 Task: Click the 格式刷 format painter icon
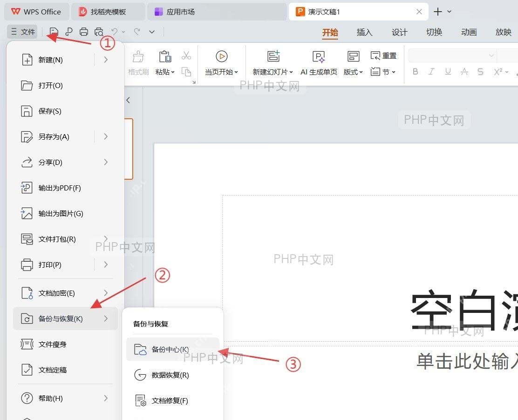[x=138, y=57]
